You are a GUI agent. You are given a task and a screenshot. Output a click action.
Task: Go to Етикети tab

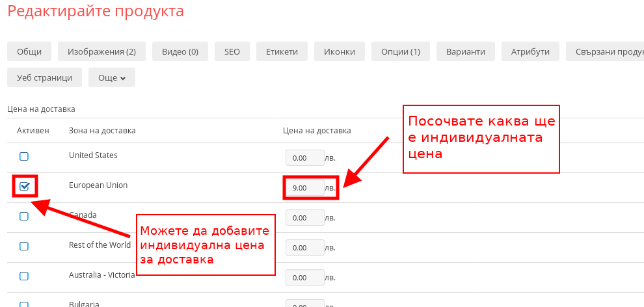(282, 51)
